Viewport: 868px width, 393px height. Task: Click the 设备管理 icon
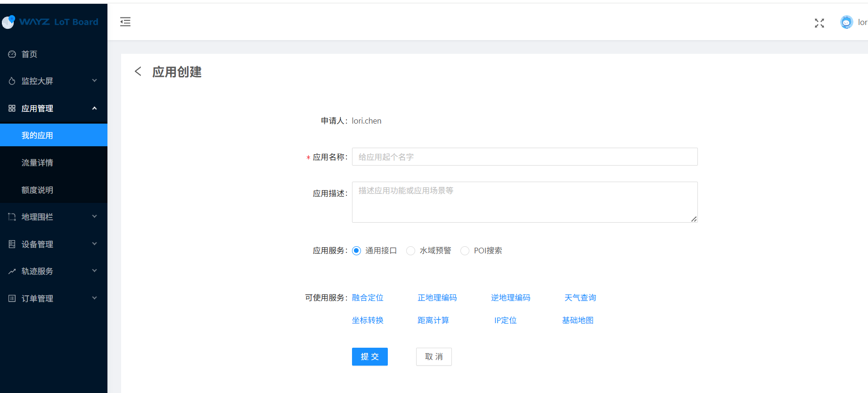[12, 244]
